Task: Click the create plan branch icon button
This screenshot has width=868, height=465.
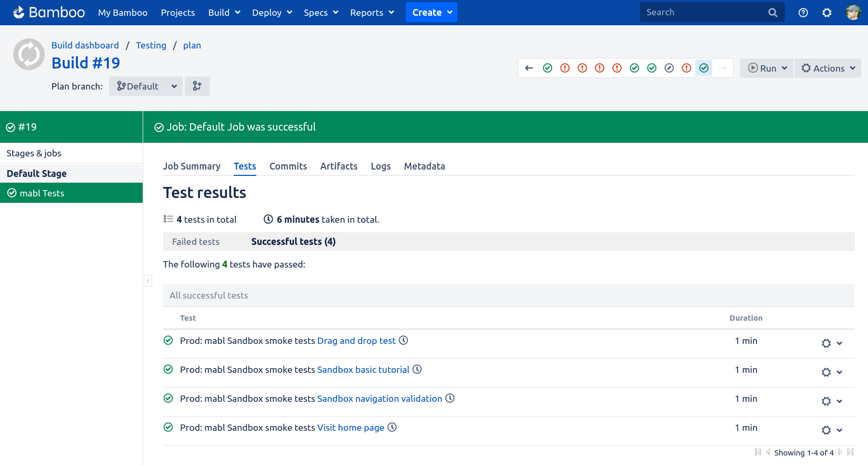Action: tap(197, 86)
